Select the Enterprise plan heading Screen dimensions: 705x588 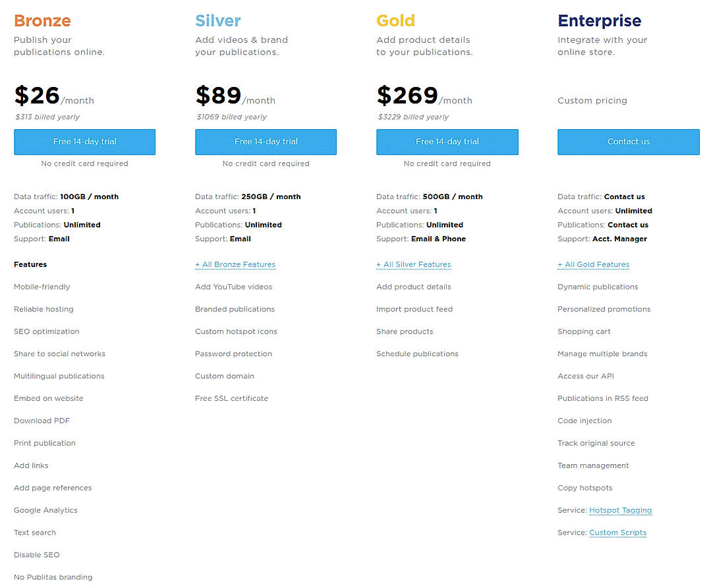point(599,20)
